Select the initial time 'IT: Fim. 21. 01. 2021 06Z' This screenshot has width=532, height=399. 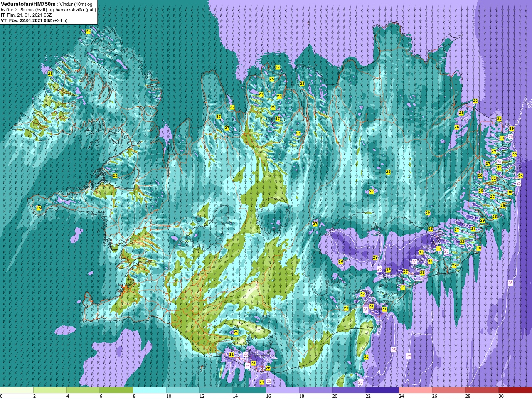click(26, 15)
